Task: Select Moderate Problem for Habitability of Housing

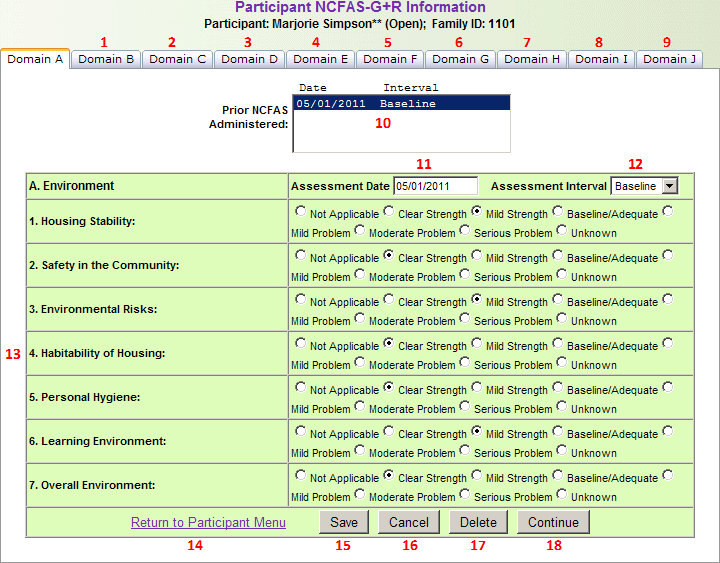Action: tap(360, 363)
